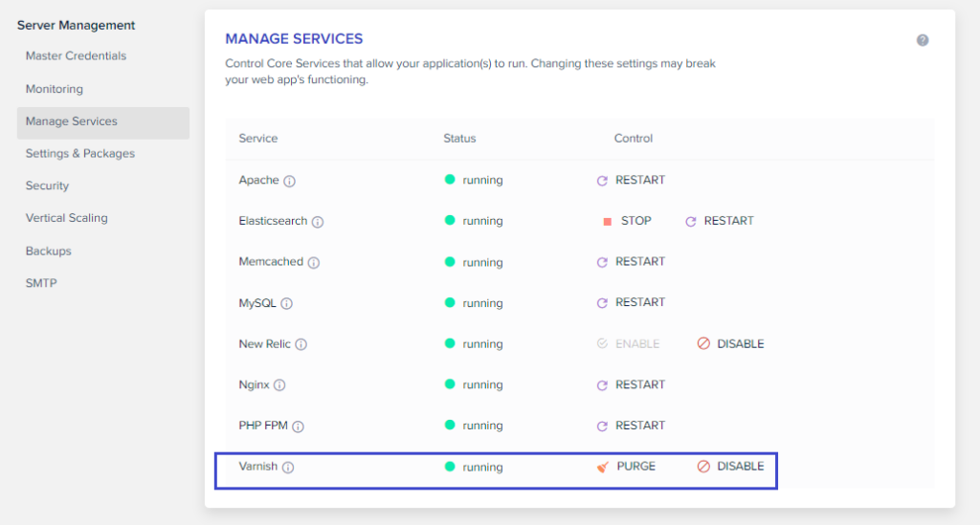
Task: Restart the Elasticsearch service
Action: pos(720,221)
